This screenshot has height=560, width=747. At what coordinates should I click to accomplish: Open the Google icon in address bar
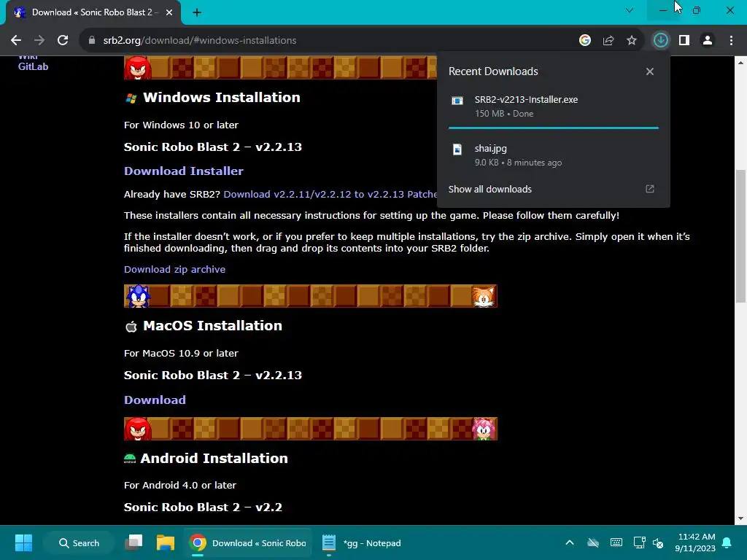pos(585,41)
